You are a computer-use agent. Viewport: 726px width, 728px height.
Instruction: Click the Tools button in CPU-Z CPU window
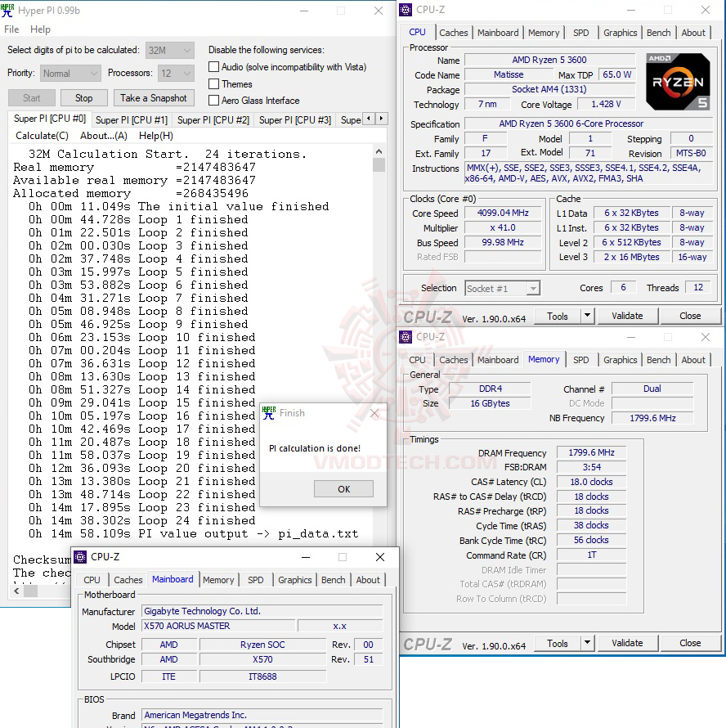pos(558,317)
